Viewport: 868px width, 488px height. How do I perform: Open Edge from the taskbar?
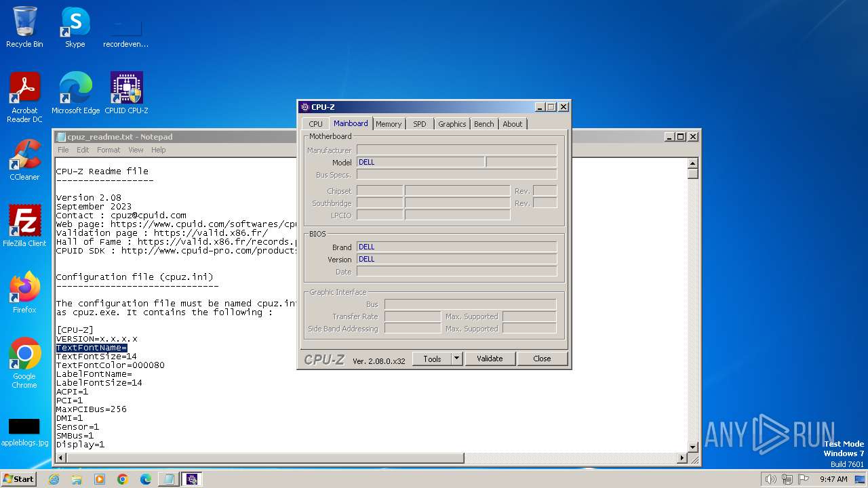pyautogui.click(x=146, y=479)
